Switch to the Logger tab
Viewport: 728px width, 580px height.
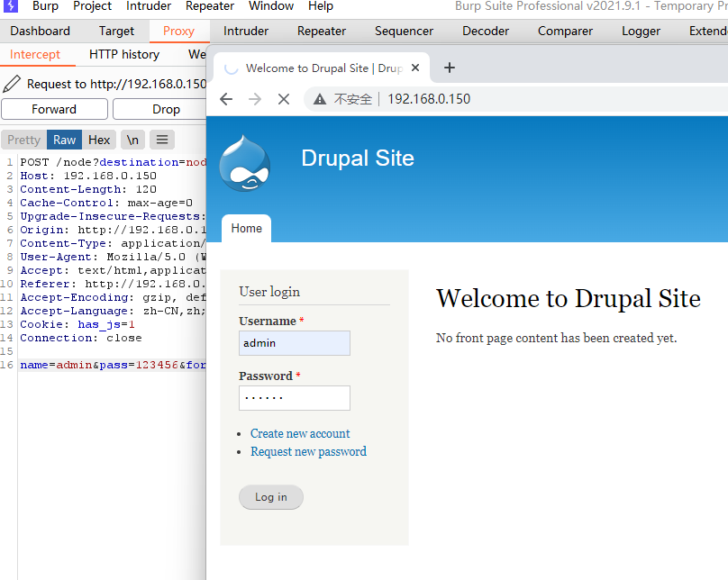point(642,32)
